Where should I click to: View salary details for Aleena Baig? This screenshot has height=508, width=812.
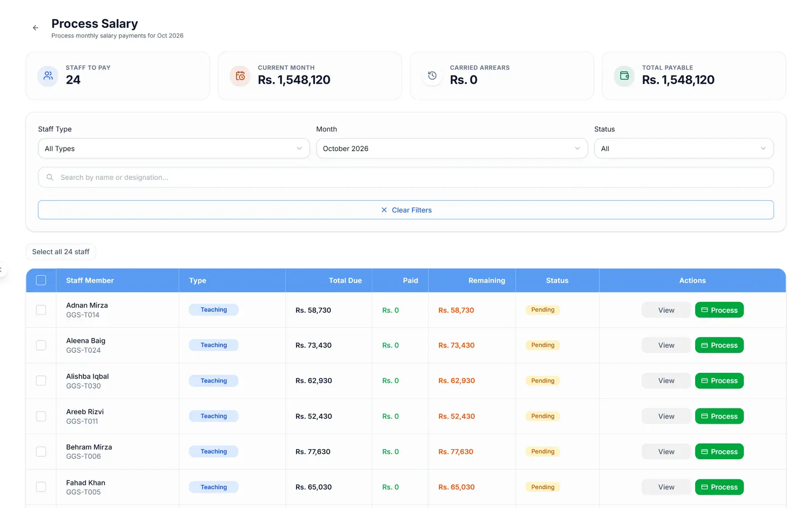666,345
